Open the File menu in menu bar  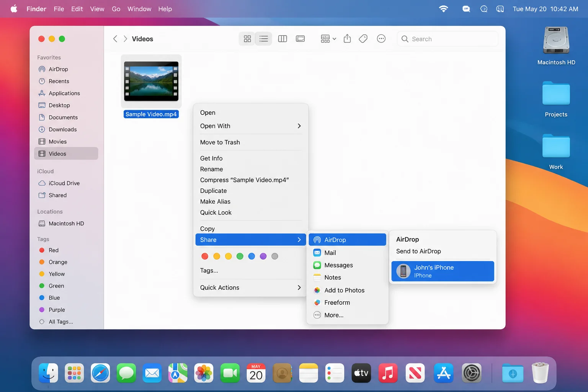point(59,9)
